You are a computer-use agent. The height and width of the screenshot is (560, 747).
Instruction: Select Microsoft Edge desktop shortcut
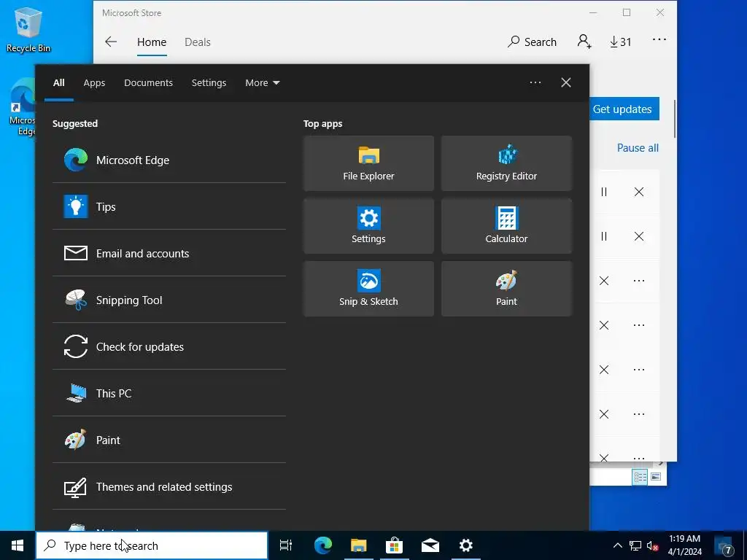click(x=22, y=108)
